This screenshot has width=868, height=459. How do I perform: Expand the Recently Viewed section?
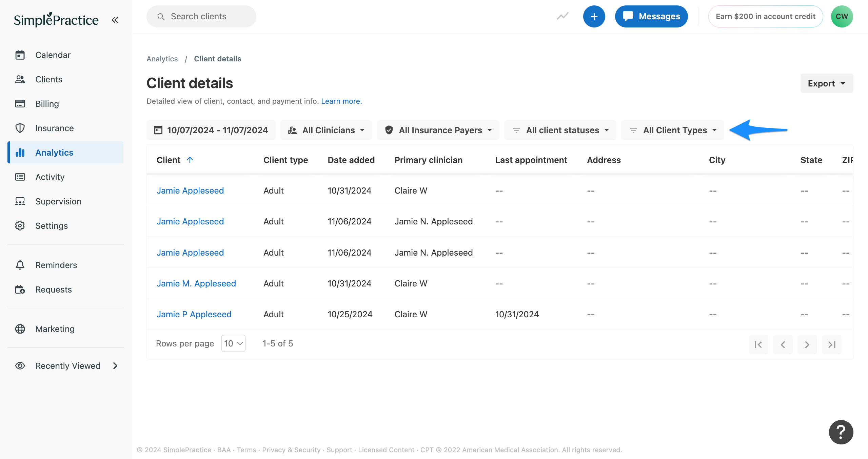(115, 366)
